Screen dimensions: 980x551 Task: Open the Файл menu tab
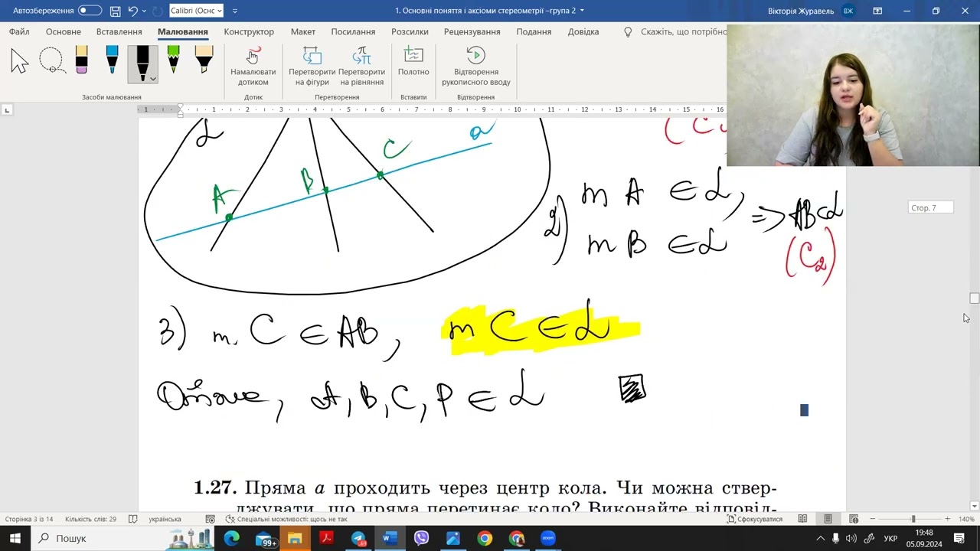pyautogui.click(x=19, y=32)
